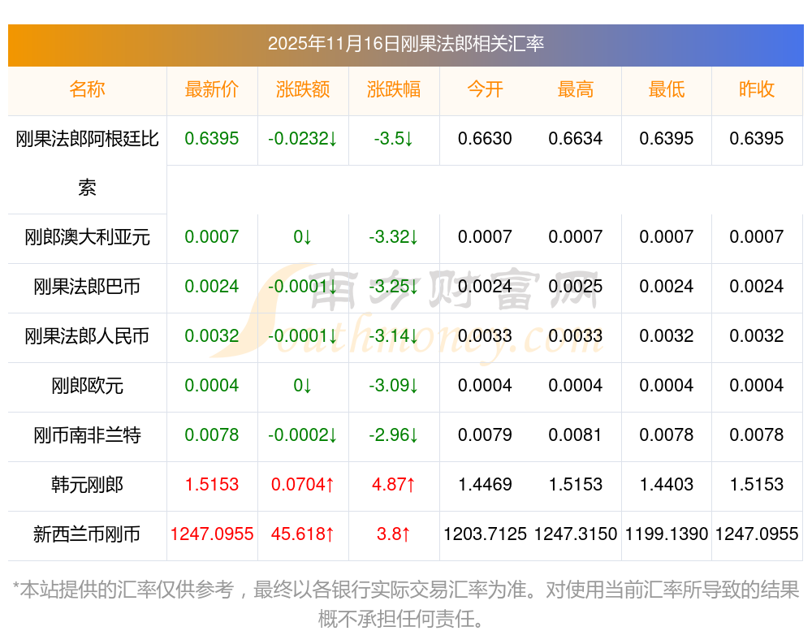
Task: Select 刚果法郎人民币 latest price 0.0032 in green
Action: click(211, 335)
